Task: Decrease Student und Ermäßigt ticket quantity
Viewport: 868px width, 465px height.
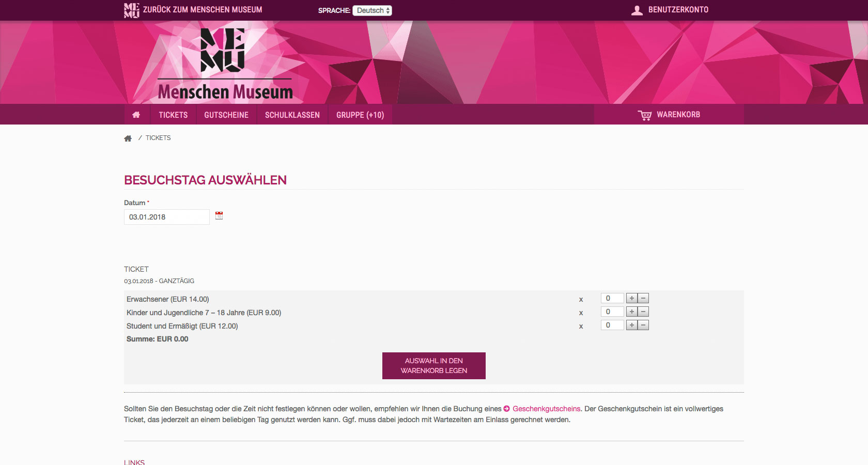Action: [643, 325]
